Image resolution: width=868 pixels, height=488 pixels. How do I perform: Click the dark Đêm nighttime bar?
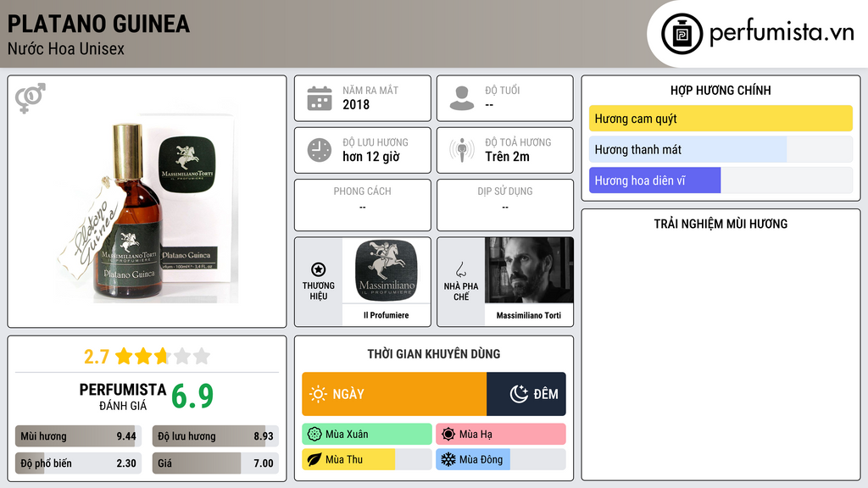pyautogui.click(x=526, y=394)
